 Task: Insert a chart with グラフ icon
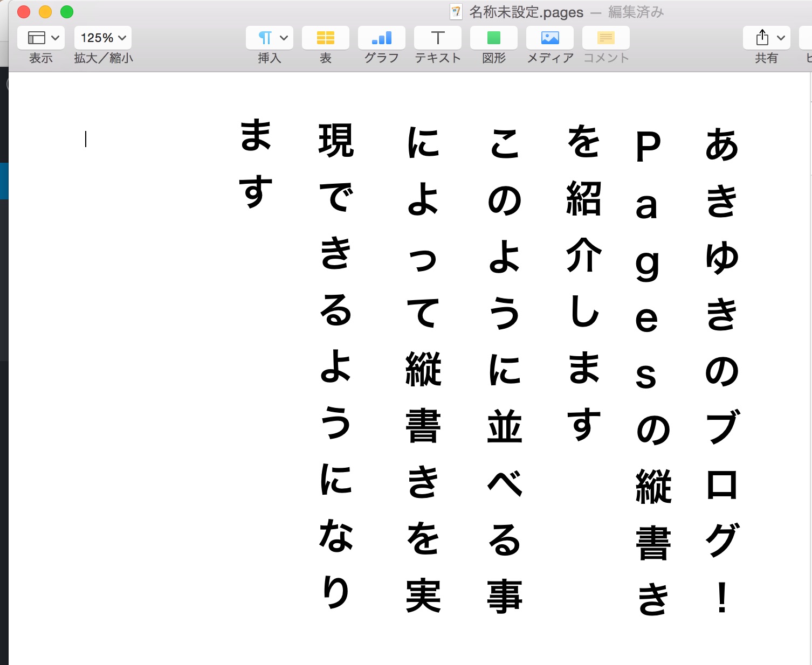coord(382,38)
